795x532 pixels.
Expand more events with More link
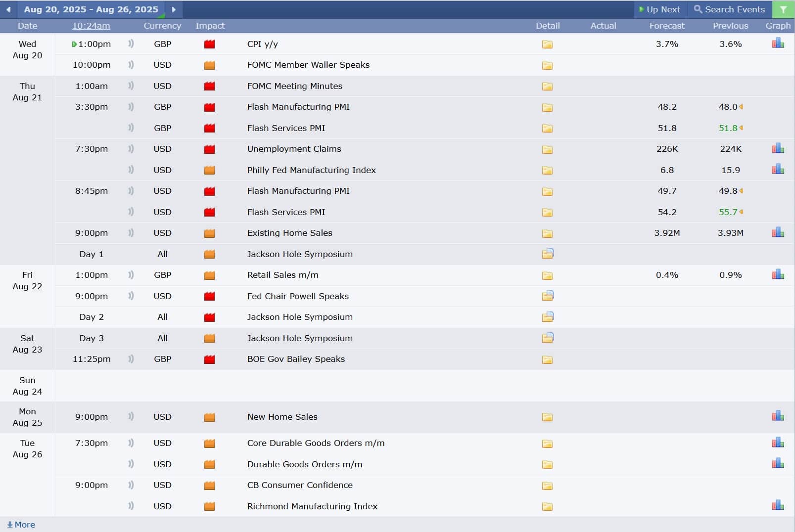tap(21, 525)
